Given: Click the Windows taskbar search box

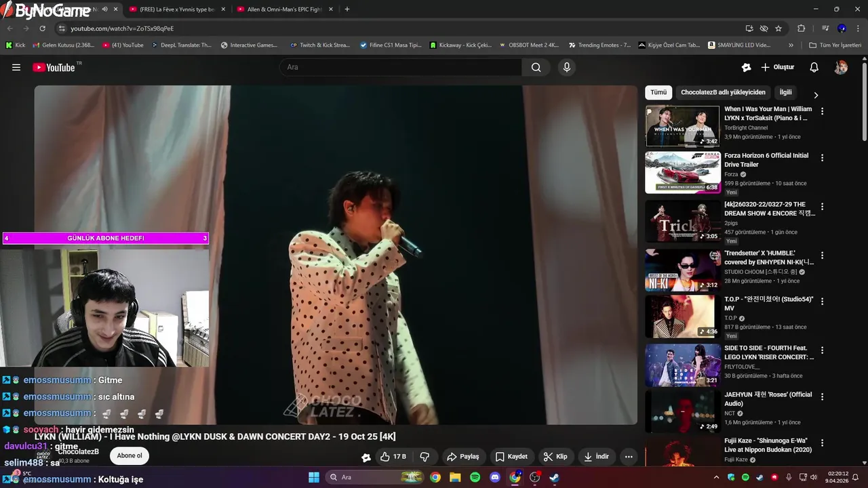Looking at the screenshot, I should (x=374, y=477).
